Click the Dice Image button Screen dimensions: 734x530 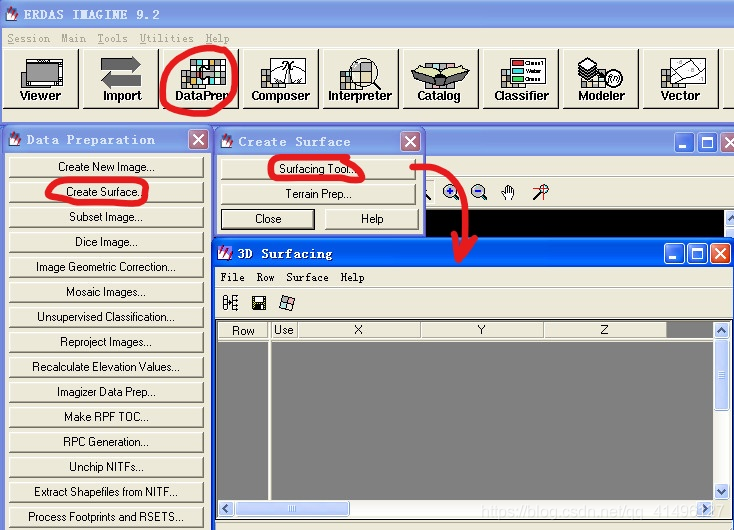click(x=106, y=242)
